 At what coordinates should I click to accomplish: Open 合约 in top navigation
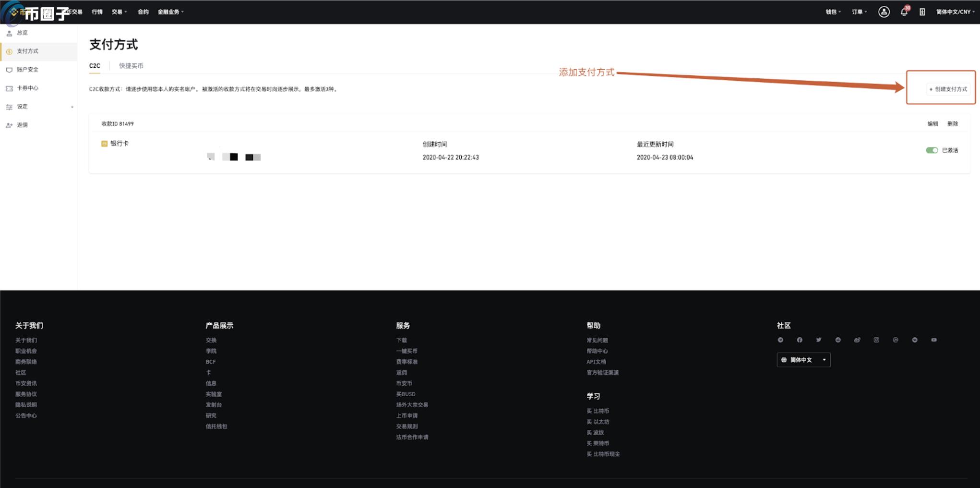pyautogui.click(x=143, y=12)
